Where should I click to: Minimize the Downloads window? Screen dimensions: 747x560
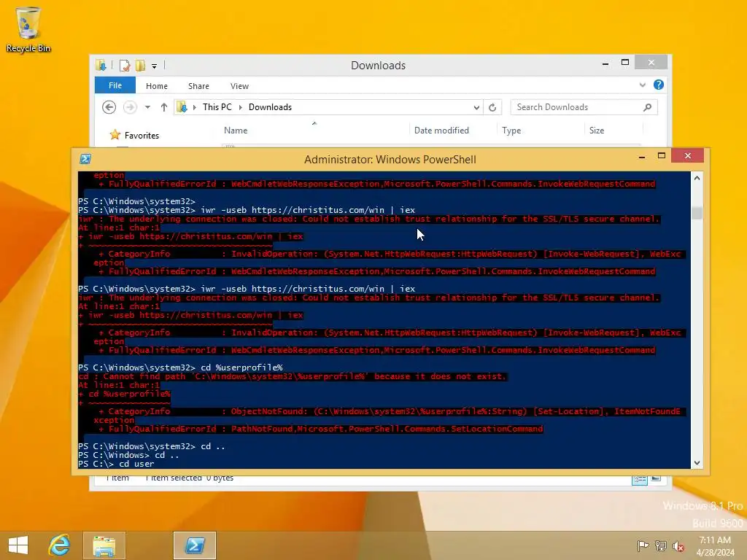click(605, 63)
